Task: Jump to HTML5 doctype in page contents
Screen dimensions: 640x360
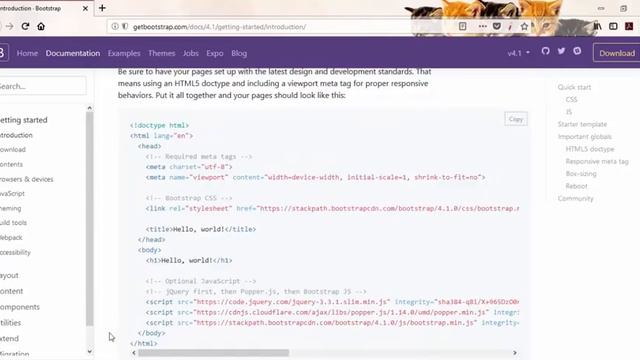Action: (590, 149)
